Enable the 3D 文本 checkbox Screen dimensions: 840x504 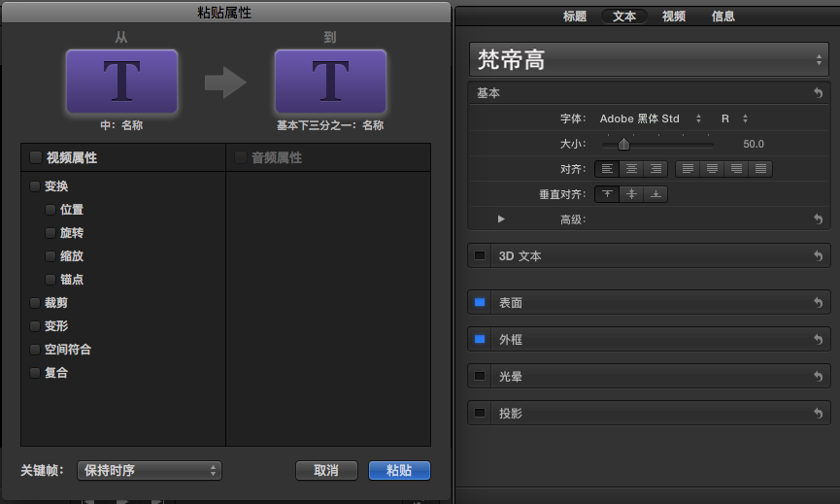(x=480, y=255)
